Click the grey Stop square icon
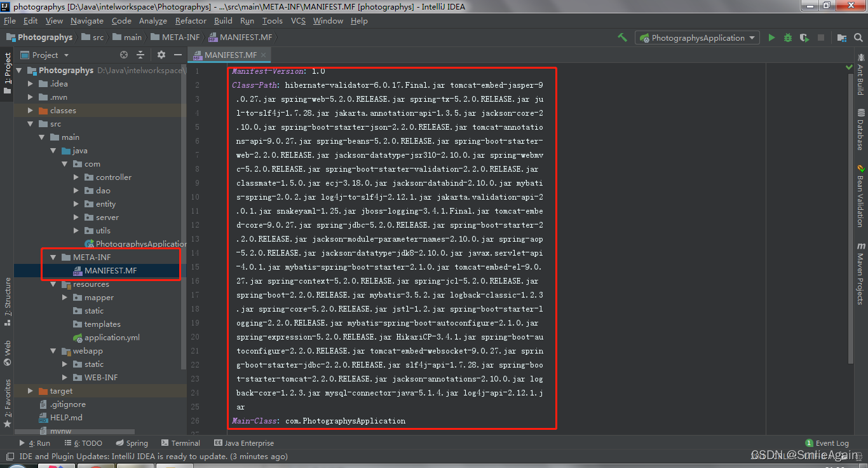Screen dimensions: 868x468 (821, 38)
